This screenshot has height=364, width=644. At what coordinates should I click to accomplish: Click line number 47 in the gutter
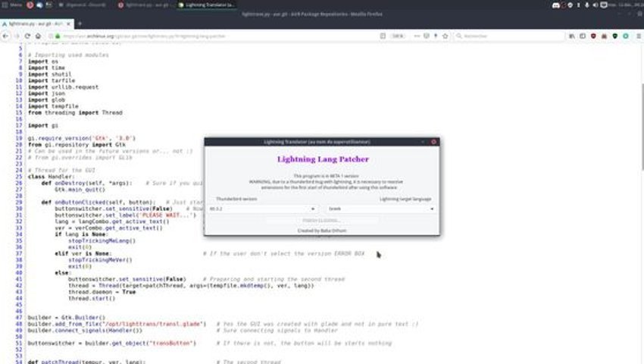coord(19,318)
